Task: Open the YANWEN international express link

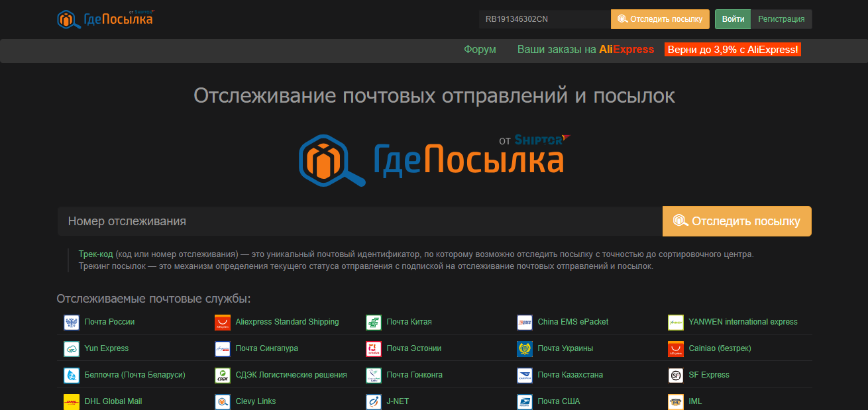Action: tap(743, 322)
